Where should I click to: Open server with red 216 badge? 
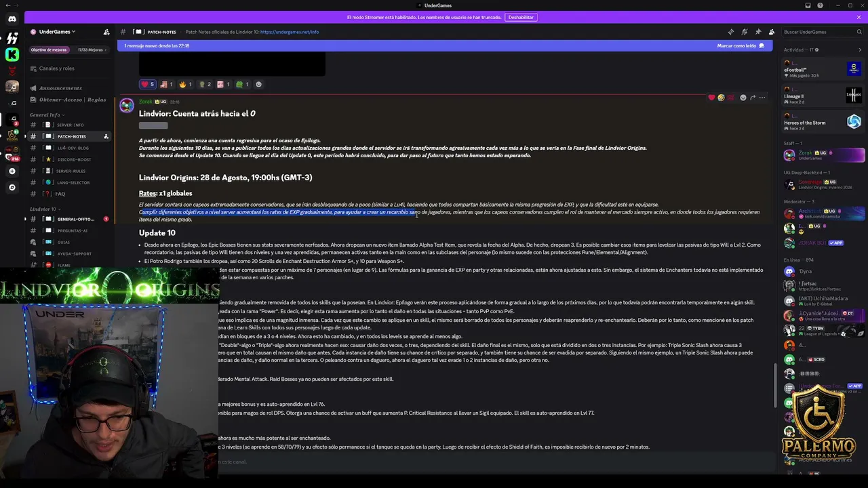[x=12, y=152]
